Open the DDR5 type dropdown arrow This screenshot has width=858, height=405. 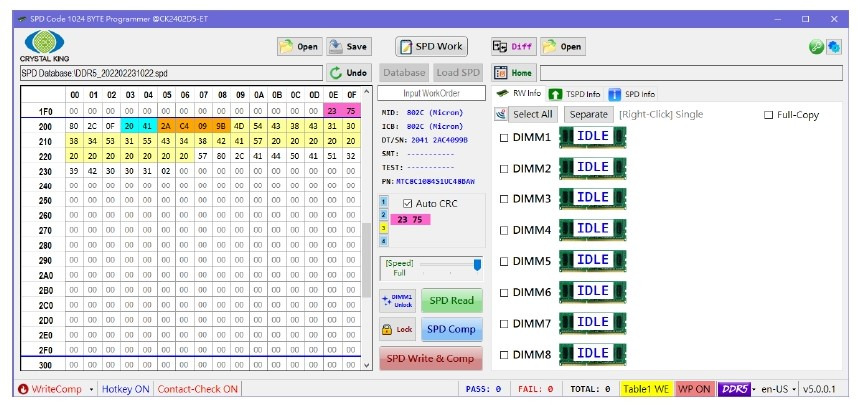coord(754,390)
